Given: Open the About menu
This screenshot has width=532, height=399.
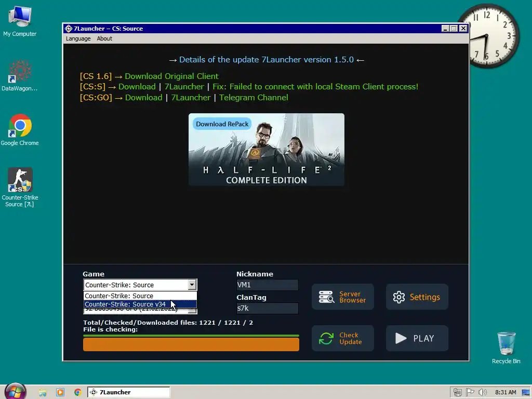Looking at the screenshot, I should (x=104, y=38).
